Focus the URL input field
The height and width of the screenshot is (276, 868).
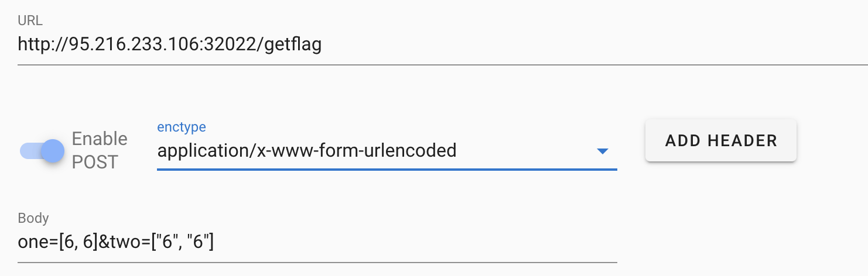443,44
